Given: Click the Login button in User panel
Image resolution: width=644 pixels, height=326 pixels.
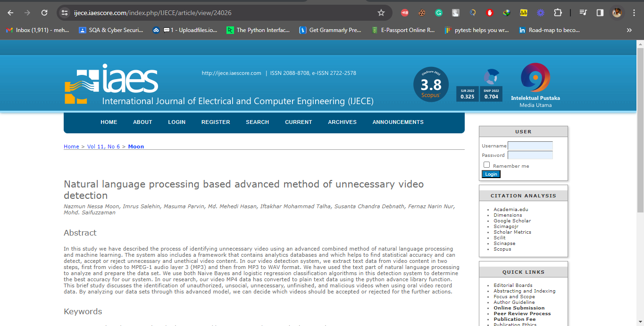Looking at the screenshot, I should (491, 174).
